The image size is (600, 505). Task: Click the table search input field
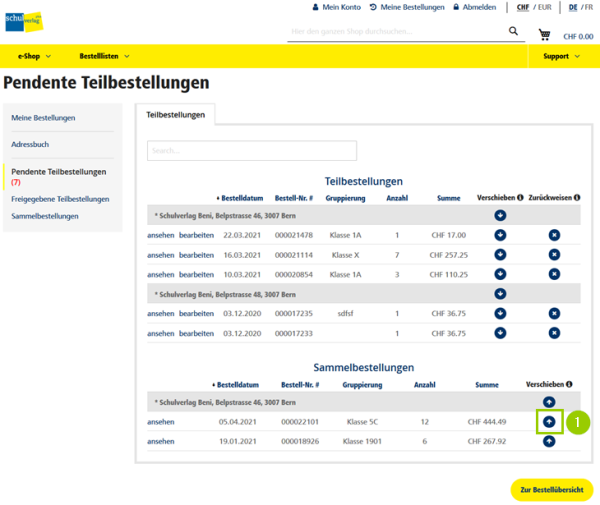(251, 151)
